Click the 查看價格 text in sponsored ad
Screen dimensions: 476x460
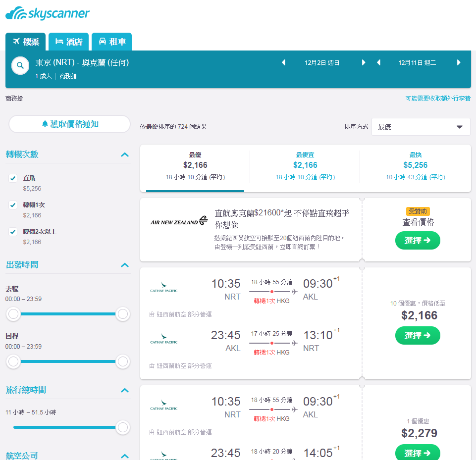point(418,222)
